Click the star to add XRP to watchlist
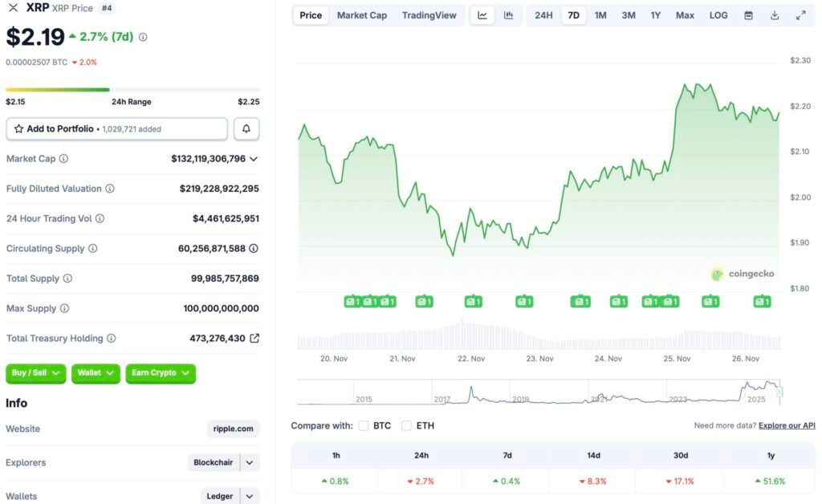Image resolution: width=822 pixels, height=504 pixels. (x=19, y=128)
